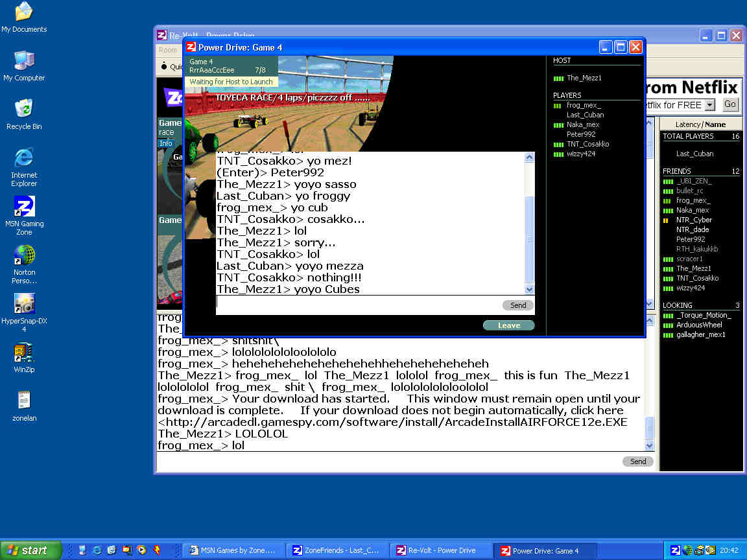Open the Windows start menu
This screenshot has height=560, width=747.
31,550
